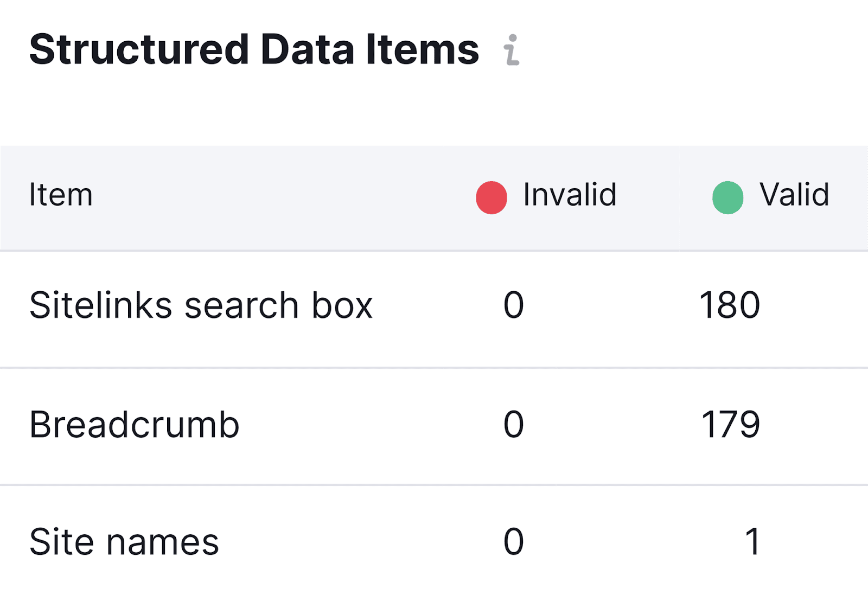
Task: Click the word Items in the heading
Action: click(x=422, y=50)
